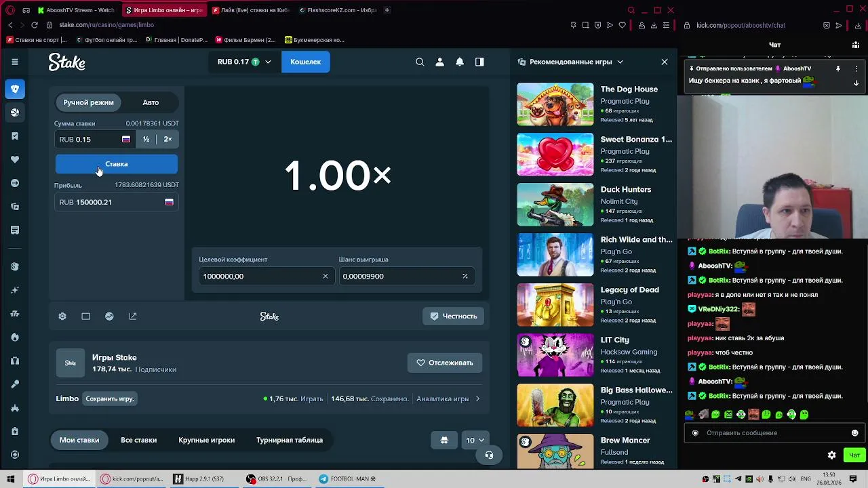
Task: Open chat settings gear in Kick chat
Action: 832,455
